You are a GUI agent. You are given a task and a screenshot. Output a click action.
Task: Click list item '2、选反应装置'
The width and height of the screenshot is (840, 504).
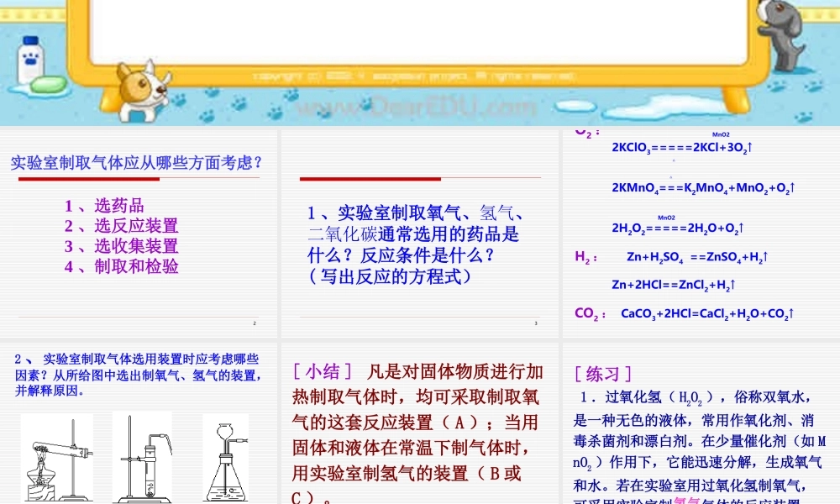point(121,226)
